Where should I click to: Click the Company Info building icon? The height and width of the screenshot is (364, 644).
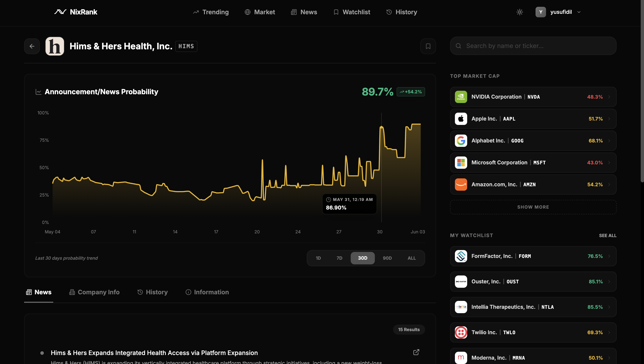[x=72, y=292]
